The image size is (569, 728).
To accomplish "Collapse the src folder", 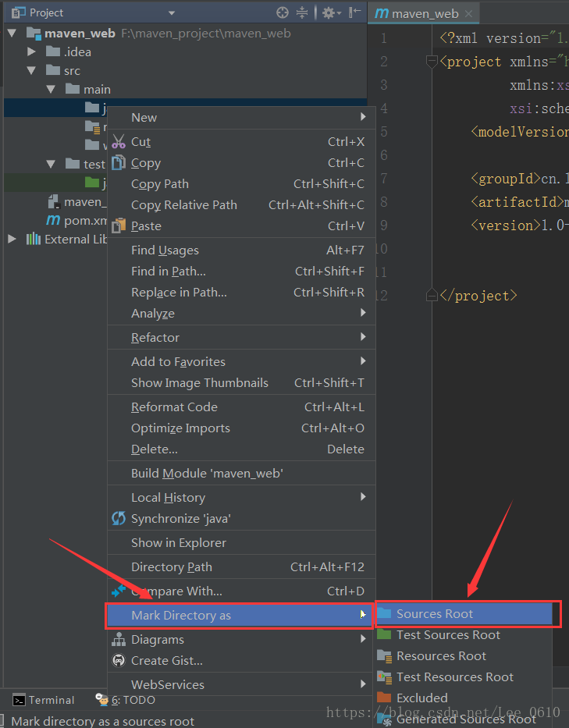I will point(31,70).
